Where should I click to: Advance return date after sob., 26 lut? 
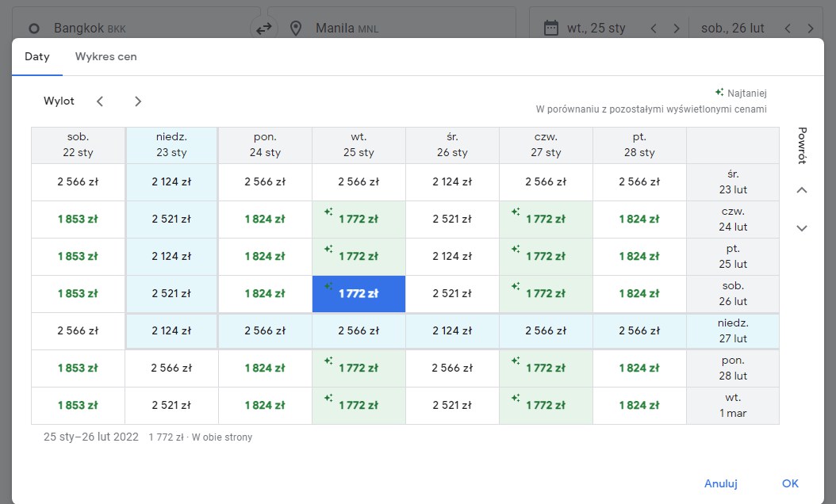click(x=811, y=29)
